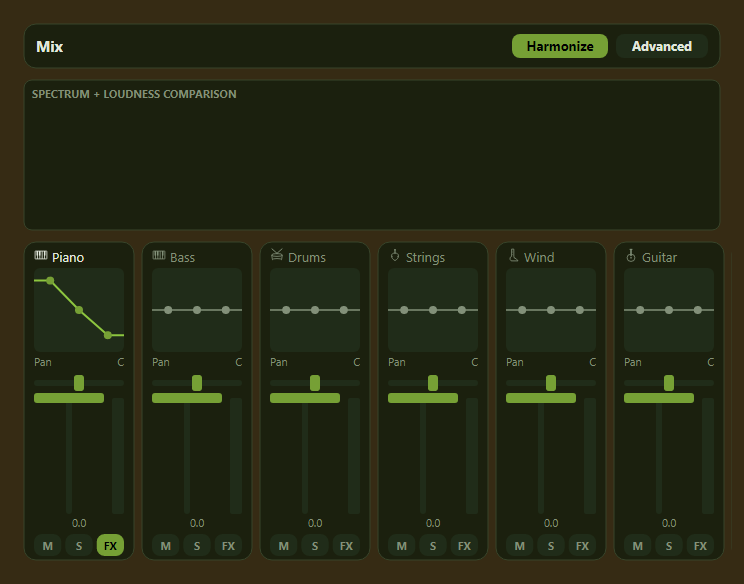
Task: Select the Drums channel name
Action: [x=307, y=257]
